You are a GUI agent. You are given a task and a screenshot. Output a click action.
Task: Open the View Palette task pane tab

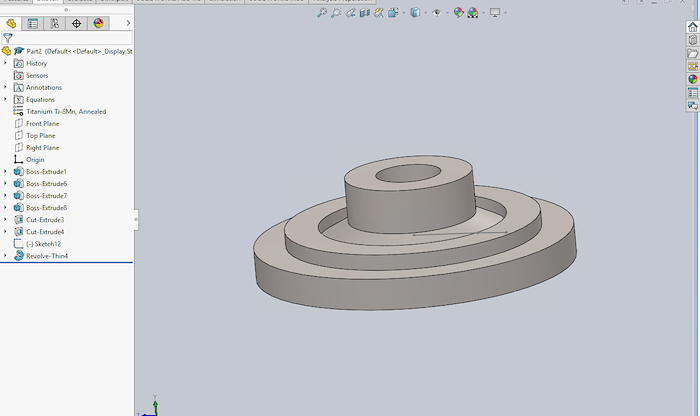click(x=692, y=67)
